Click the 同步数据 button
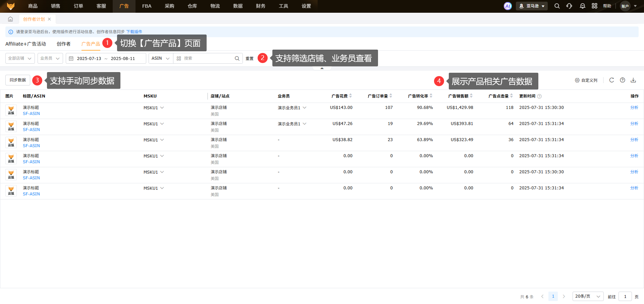 tap(18, 80)
